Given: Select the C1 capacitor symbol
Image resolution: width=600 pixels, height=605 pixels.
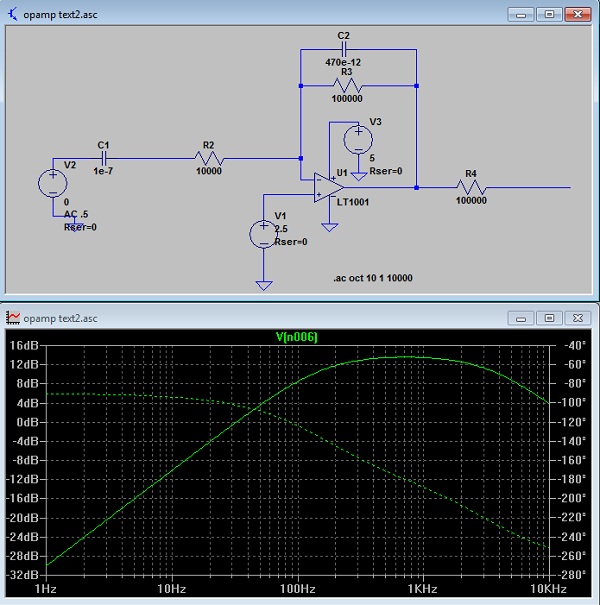Looking at the screenshot, I should click(102, 158).
